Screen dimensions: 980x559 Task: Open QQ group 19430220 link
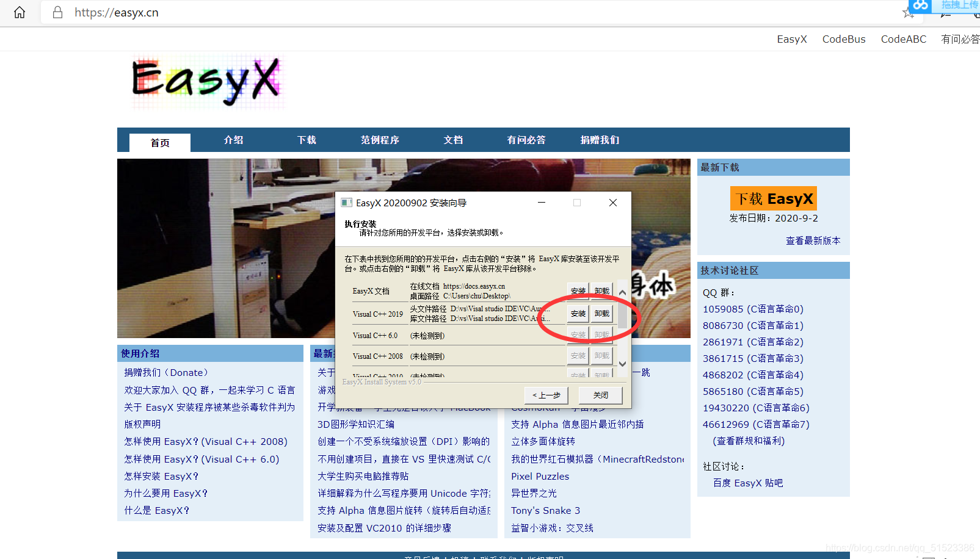[756, 408]
